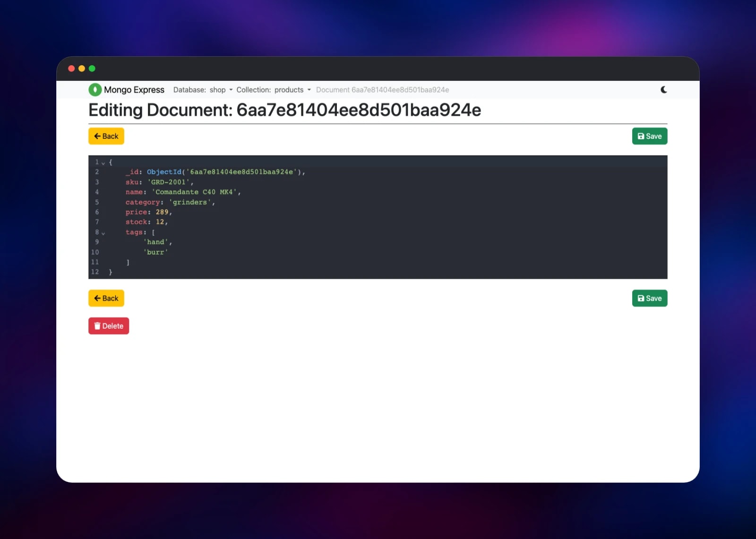The width and height of the screenshot is (756, 539).
Task: Click the Editing Document page heading
Action: tap(285, 110)
